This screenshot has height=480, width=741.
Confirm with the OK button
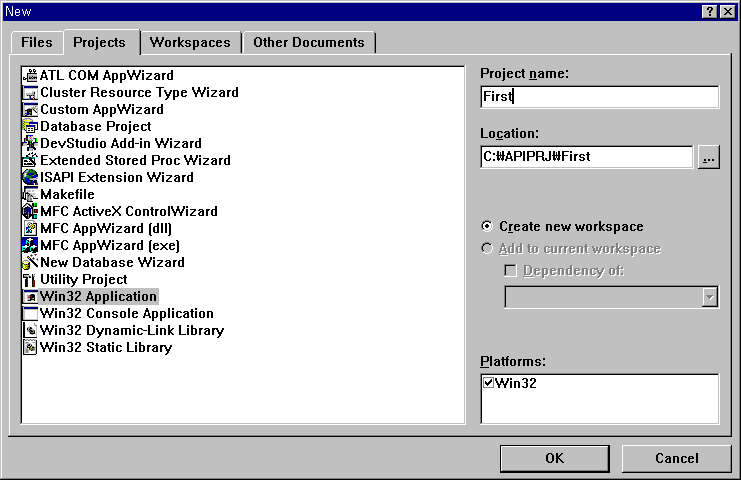tap(555, 458)
